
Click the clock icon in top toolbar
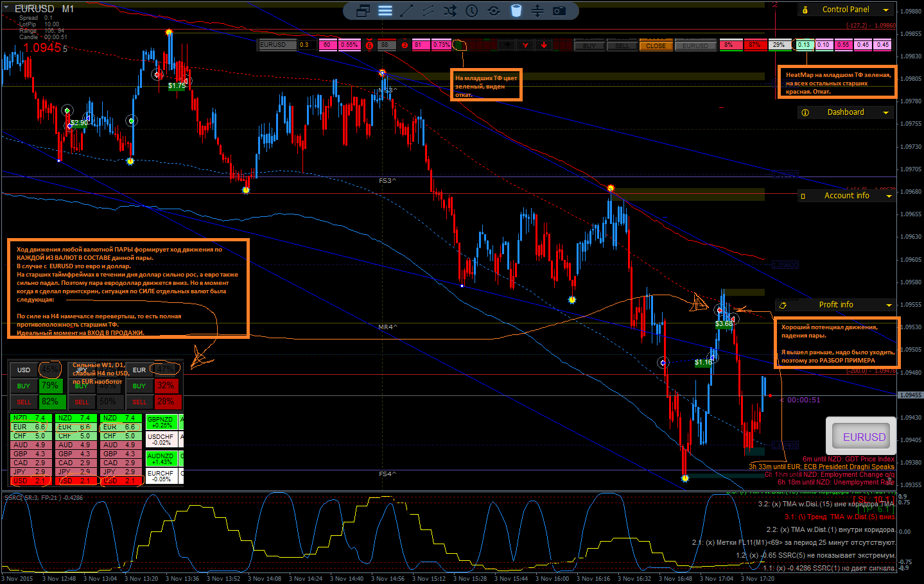pos(472,11)
